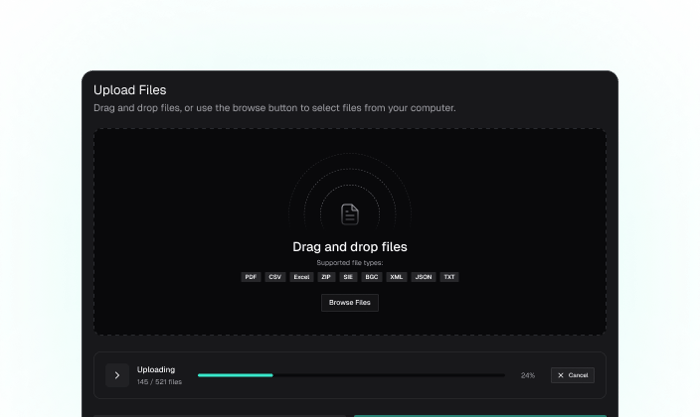Click the CSV file type badge
Screen dimensions: 700x417
(x=275, y=277)
